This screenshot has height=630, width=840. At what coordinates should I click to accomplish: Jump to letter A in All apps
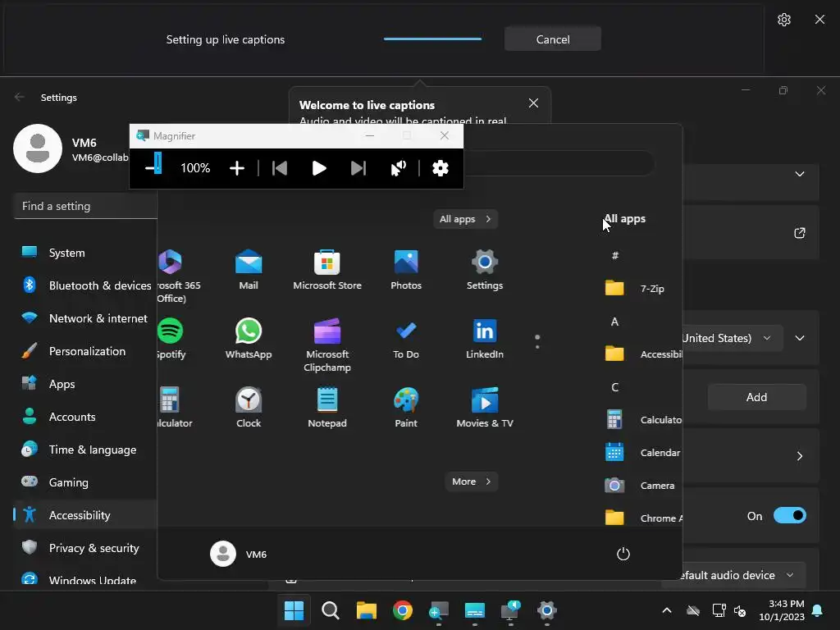point(614,322)
